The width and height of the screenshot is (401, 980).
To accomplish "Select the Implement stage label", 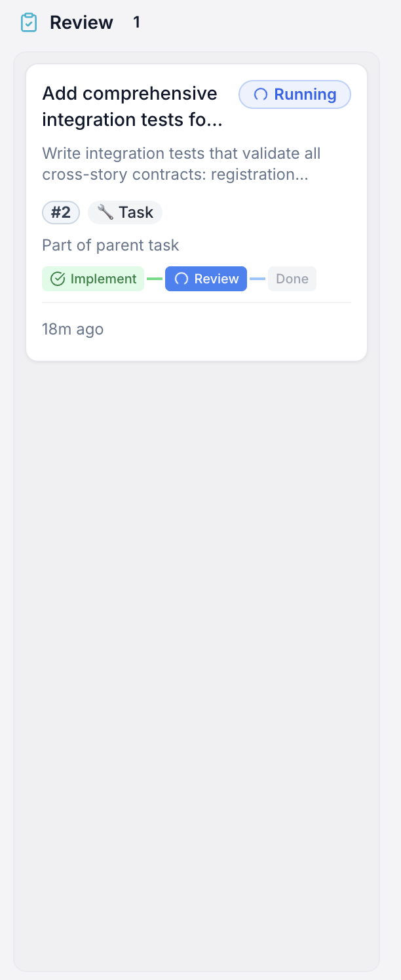I will (x=104, y=279).
